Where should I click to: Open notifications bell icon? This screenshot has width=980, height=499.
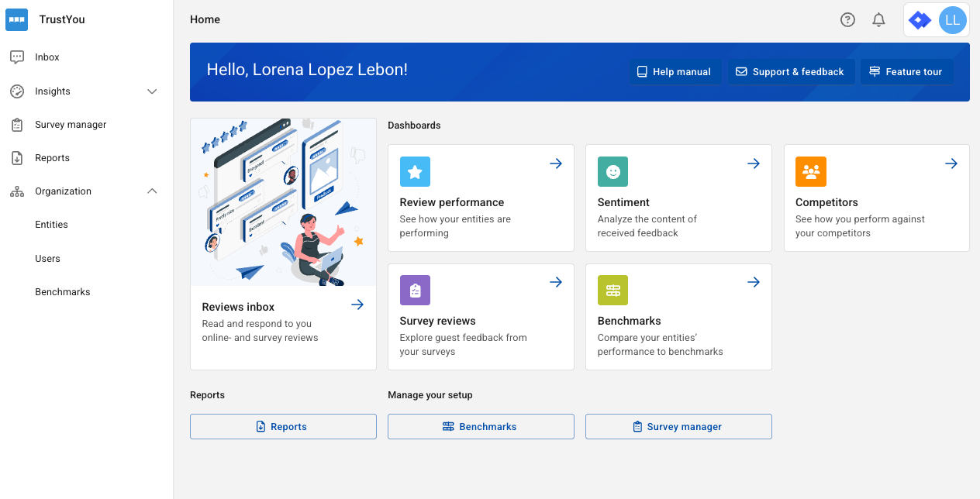click(878, 20)
